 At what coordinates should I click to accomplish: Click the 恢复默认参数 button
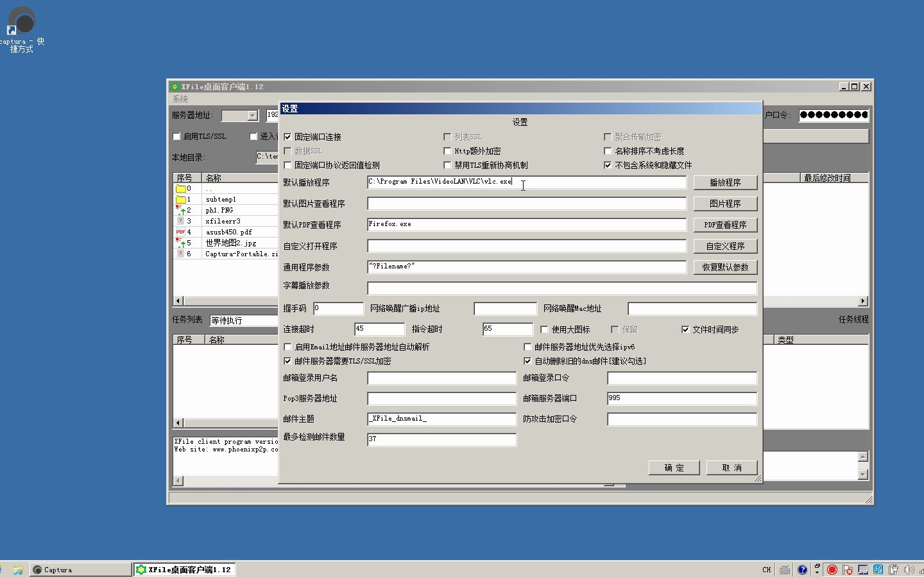[725, 267]
